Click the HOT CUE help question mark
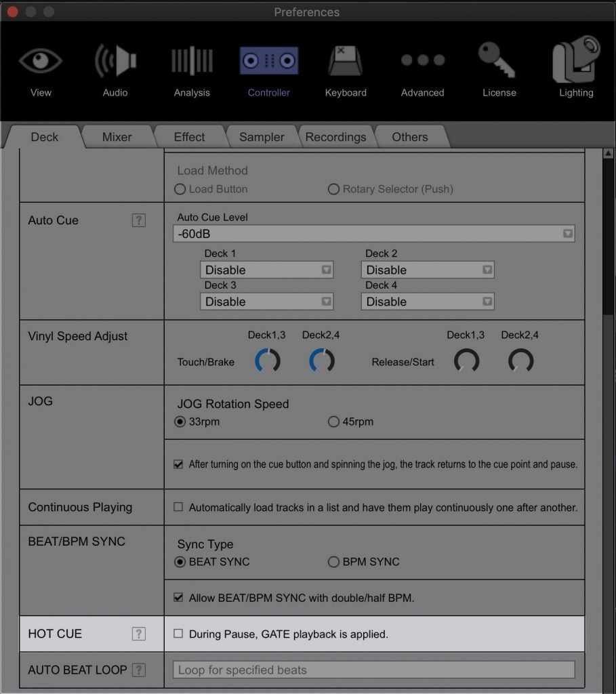 (138, 634)
